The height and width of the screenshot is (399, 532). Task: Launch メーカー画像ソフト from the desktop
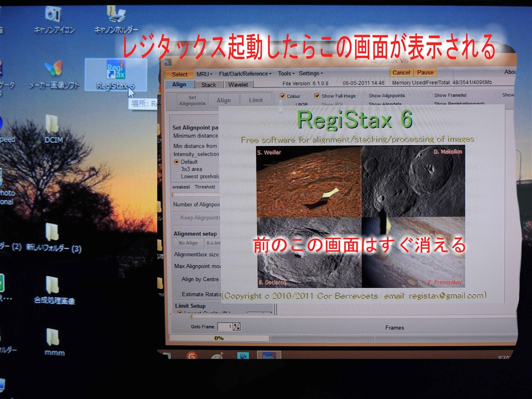point(54,75)
